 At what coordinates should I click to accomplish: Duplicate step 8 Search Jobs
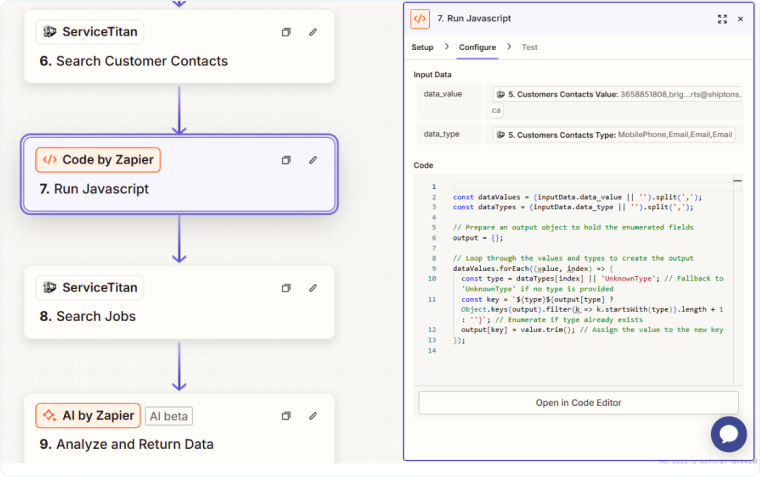click(286, 288)
